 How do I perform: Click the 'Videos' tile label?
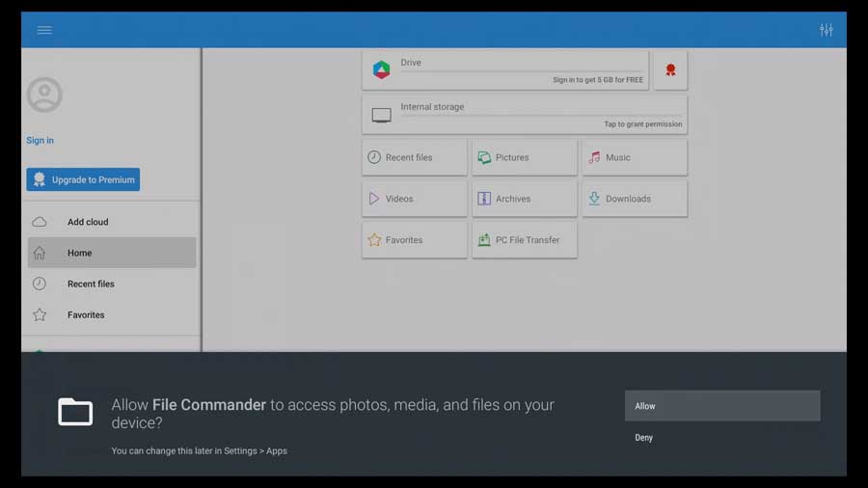coord(399,199)
